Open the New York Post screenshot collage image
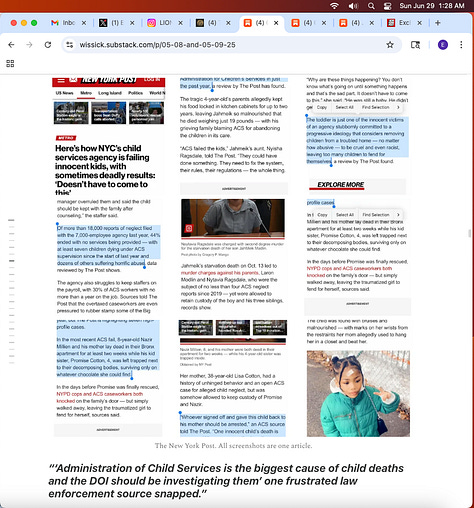This screenshot has width=474, height=508. [232, 257]
